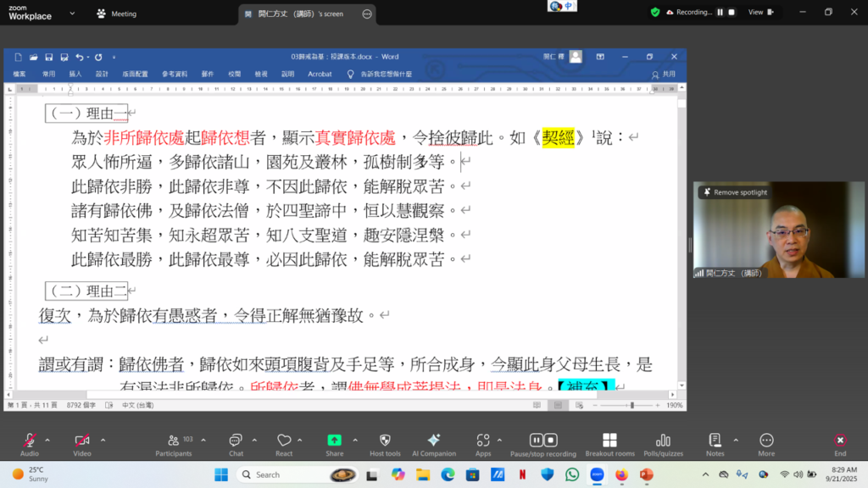End the meeting
The height and width of the screenshot is (488, 868).
839,444
